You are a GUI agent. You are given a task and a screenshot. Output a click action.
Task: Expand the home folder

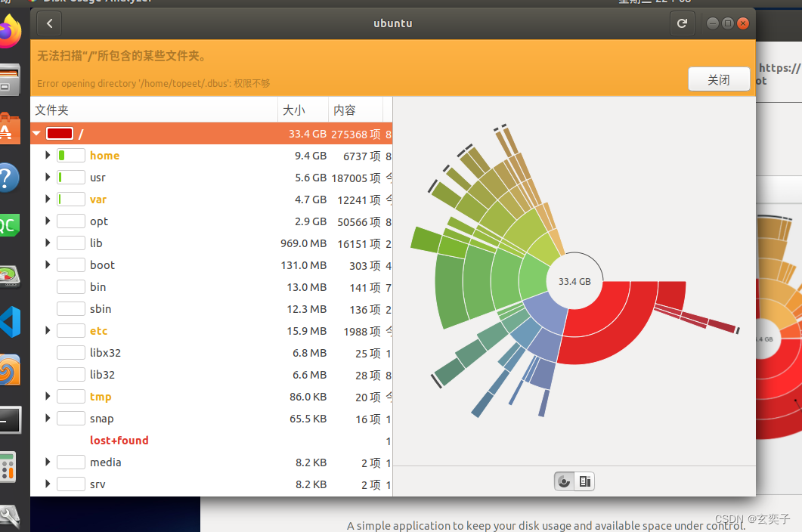(x=48, y=156)
